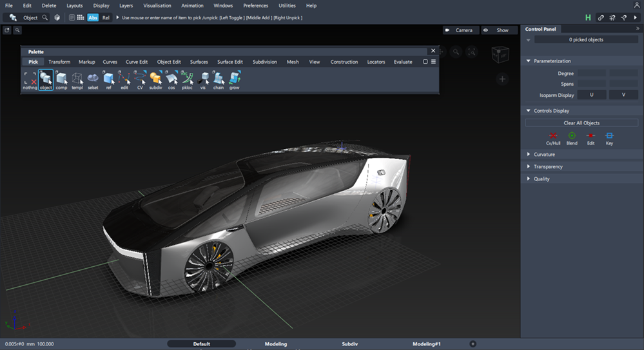
Task: Select the Pick vis tool
Action: (203, 80)
